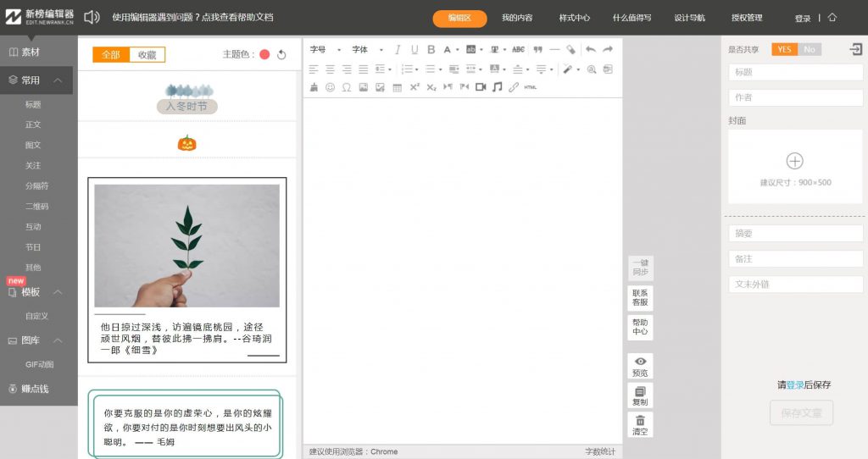Go to 我的内容 in top menu
The width and height of the screenshot is (868, 459).
(x=517, y=18)
